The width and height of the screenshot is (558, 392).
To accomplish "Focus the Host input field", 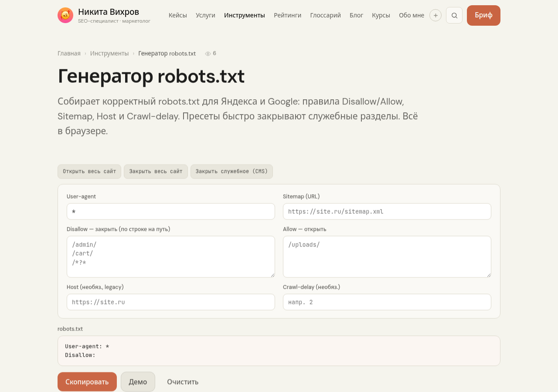I will click(x=171, y=302).
